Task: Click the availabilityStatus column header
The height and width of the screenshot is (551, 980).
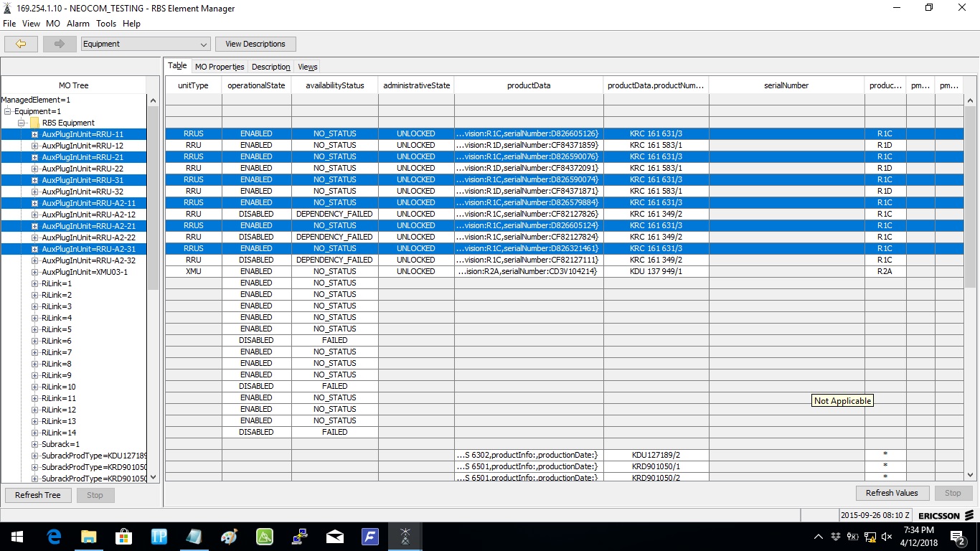Action: point(335,85)
